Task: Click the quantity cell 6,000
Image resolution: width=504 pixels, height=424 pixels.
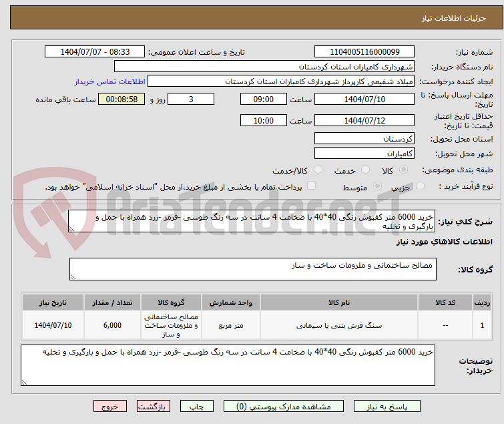Action: tap(112, 325)
